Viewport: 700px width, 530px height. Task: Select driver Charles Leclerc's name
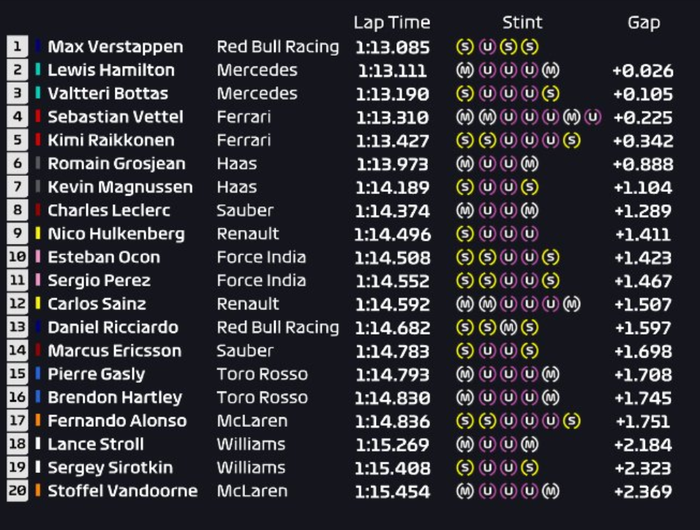pyautogui.click(x=109, y=210)
